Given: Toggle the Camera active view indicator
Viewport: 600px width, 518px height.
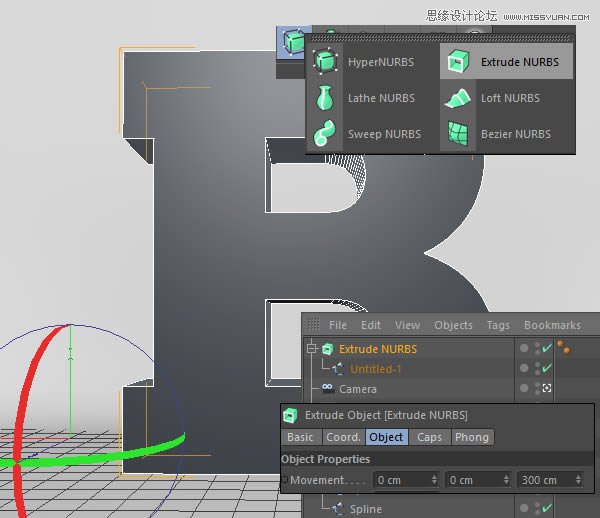Looking at the screenshot, I should (547, 389).
